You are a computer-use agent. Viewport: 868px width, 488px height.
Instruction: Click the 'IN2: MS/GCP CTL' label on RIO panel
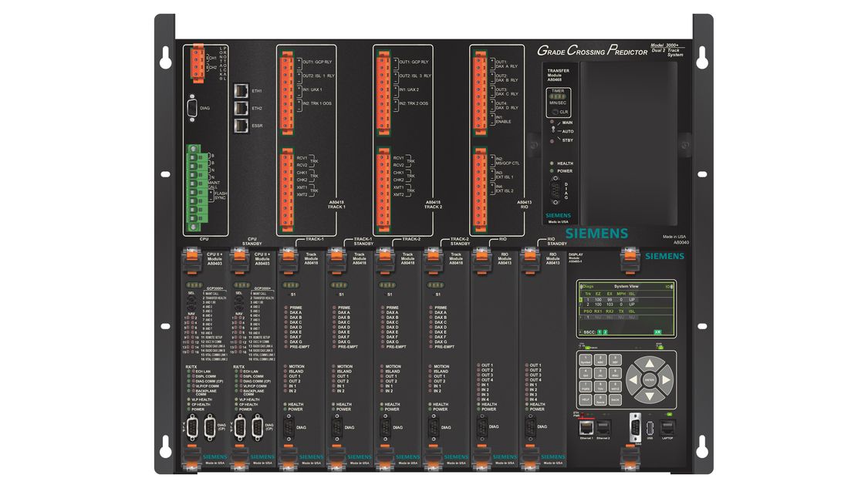507,161
